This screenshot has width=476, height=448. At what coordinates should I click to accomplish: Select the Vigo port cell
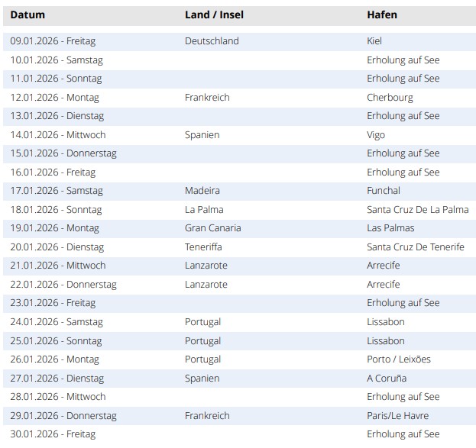(376, 135)
